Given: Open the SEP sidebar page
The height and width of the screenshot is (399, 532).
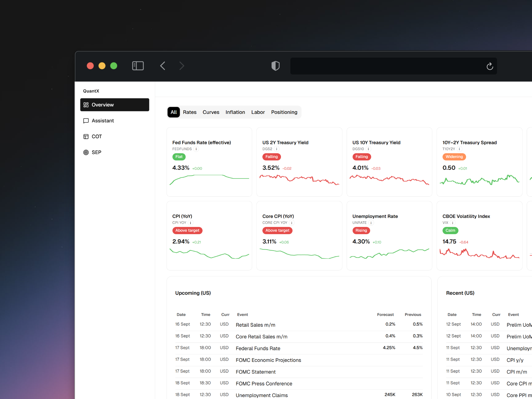Looking at the screenshot, I should click(x=96, y=152).
